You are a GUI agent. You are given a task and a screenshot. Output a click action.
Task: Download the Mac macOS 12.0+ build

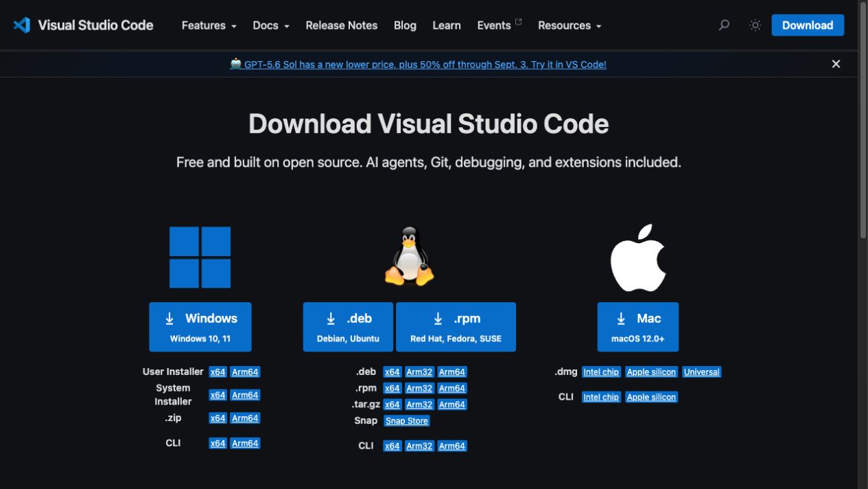tap(638, 327)
